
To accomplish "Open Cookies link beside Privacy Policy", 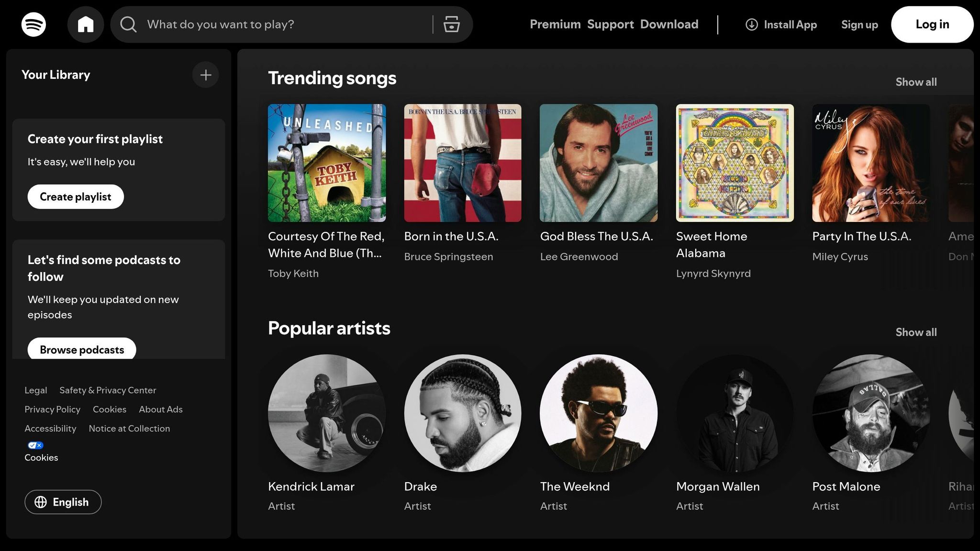I will tap(110, 409).
